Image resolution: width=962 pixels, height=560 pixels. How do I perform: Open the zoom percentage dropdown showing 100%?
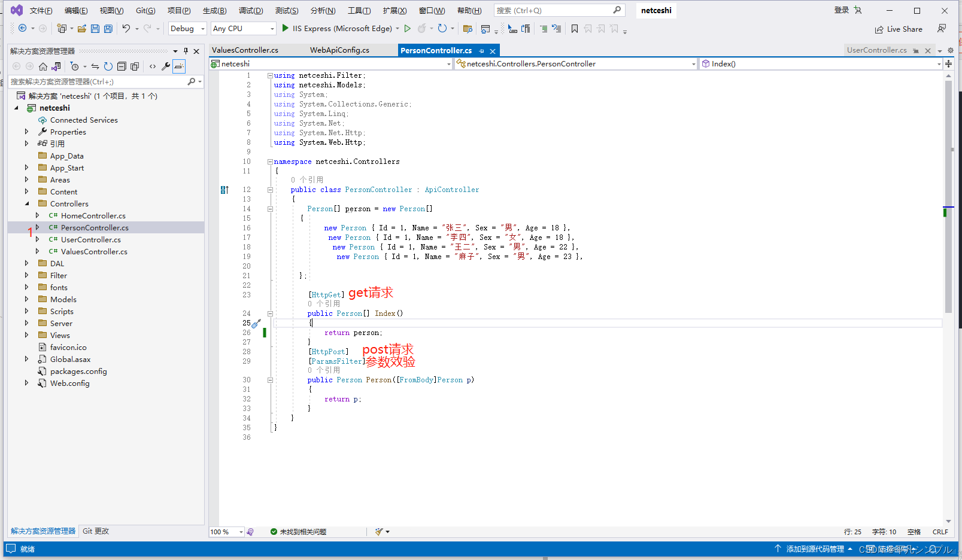[226, 531]
